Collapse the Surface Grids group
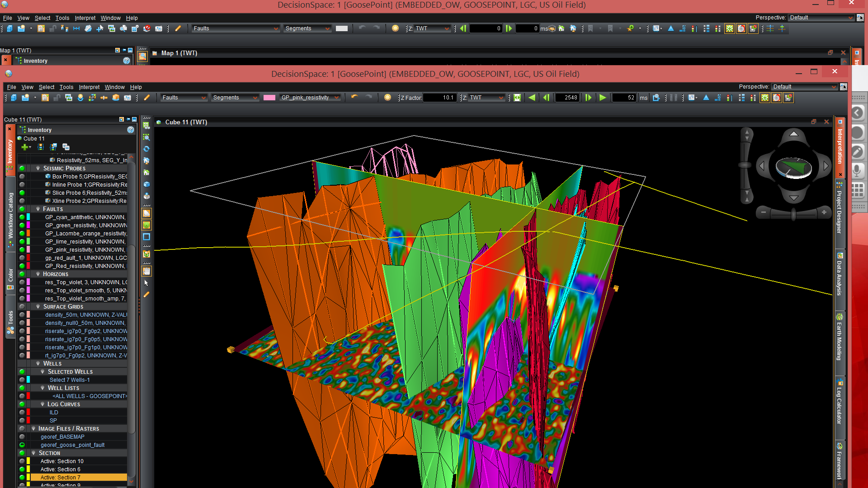 [38, 307]
